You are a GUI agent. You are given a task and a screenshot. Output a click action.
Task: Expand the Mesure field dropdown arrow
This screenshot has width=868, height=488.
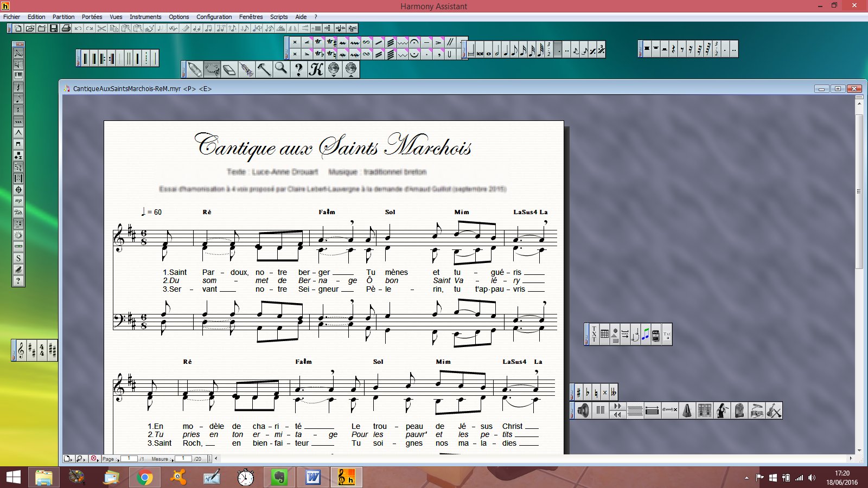coord(173,459)
